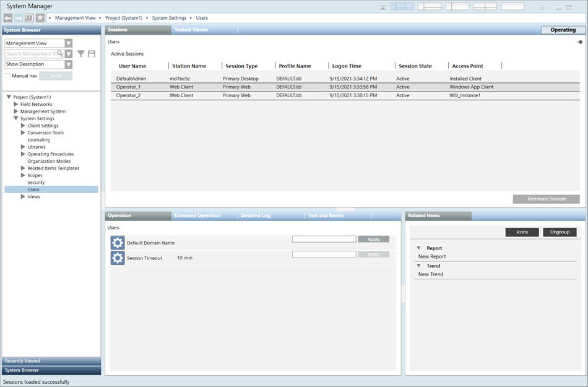The image size is (588, 387).
Task: Toggle the pin slider in the Users panel
Action: (579, 42)
